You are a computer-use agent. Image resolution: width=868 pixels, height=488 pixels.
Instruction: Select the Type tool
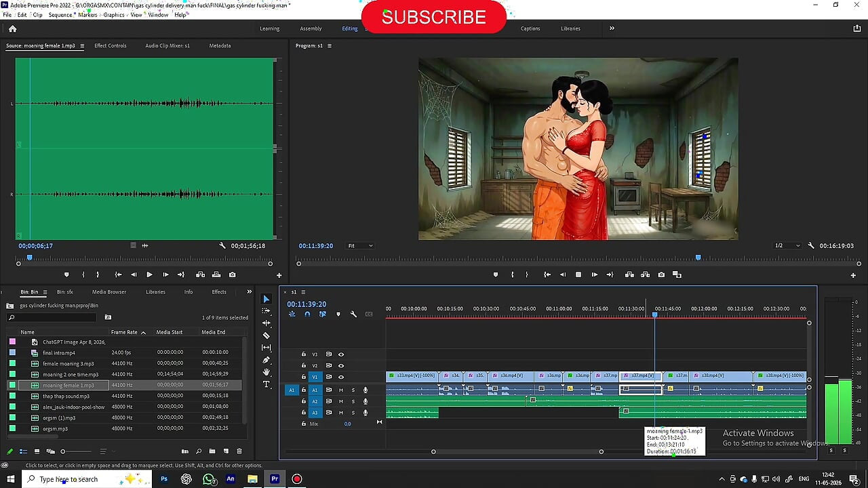point(266,384)
